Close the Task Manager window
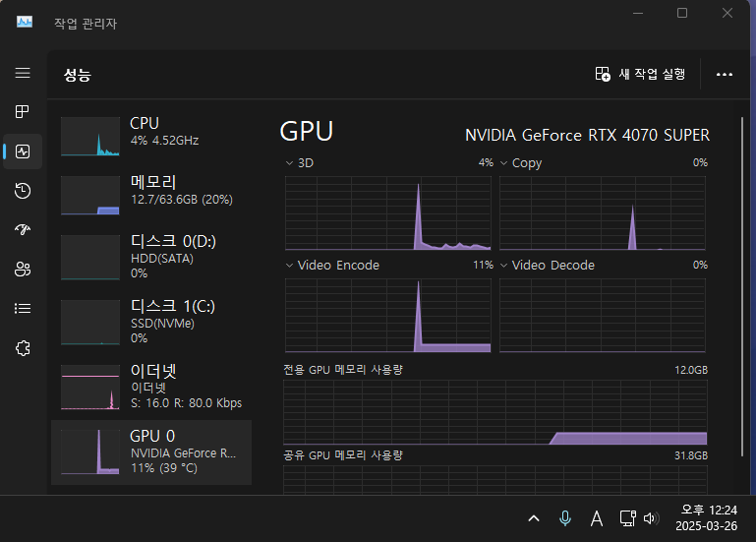Screen dimensions: 756x542 pos(727,13)
